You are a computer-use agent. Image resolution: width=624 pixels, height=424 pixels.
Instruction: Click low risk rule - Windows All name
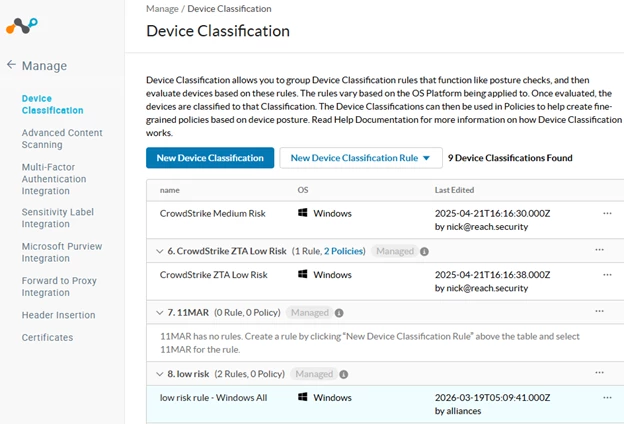[x=213, y=397]
